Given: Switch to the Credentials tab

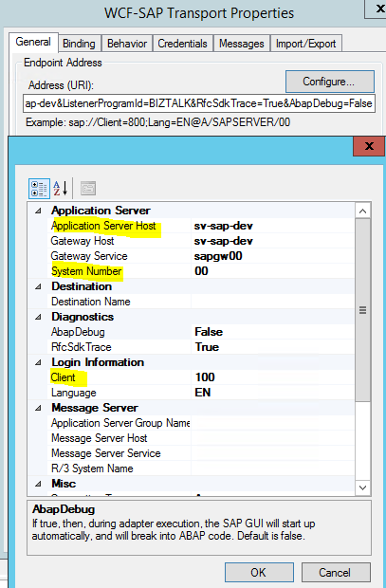Looking at the screenshot, I should [x=182, y=44].
